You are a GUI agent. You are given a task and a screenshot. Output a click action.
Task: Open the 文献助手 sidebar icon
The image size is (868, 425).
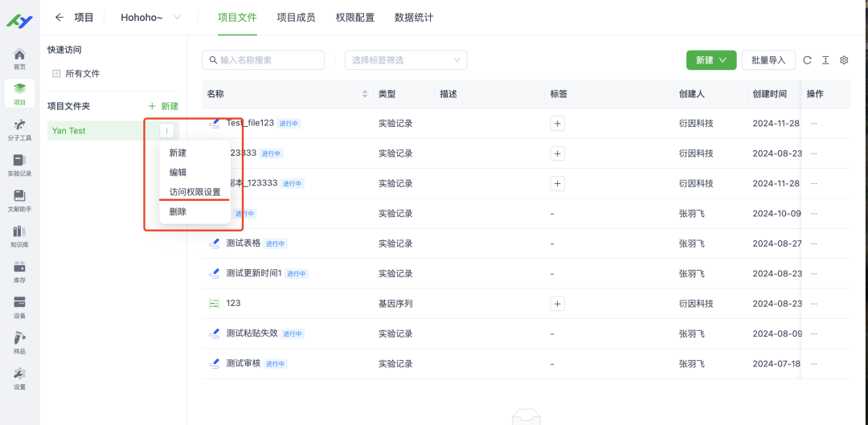click(x=19, y=200)
